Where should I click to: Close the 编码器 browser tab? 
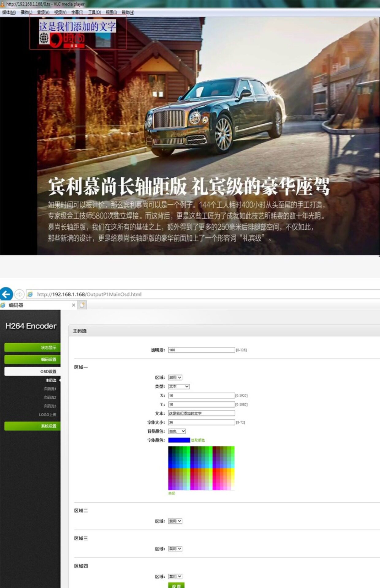click(x=74, y=305)
